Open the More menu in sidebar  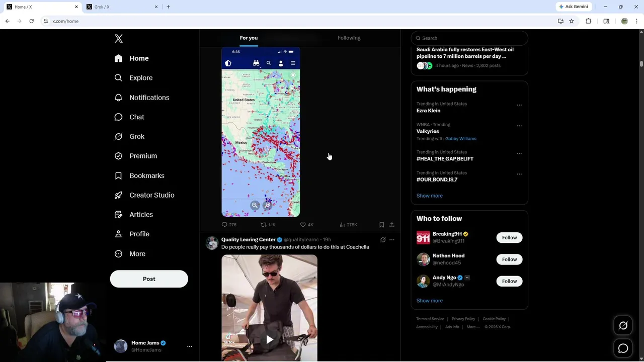click(x=130, y=254)
